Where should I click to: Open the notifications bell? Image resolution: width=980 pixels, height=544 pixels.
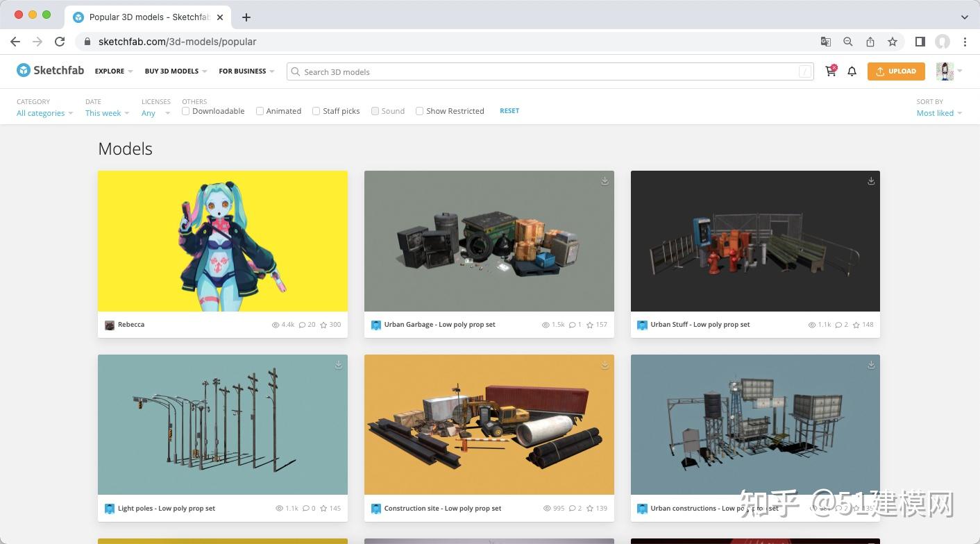(852, 71)
